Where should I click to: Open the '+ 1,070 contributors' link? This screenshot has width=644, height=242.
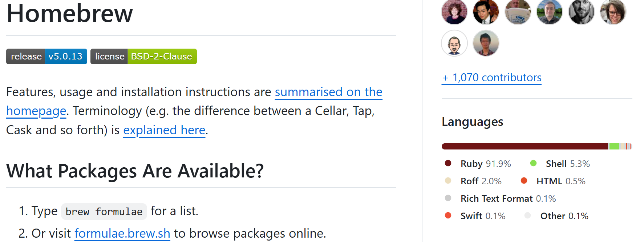(491, 78)
